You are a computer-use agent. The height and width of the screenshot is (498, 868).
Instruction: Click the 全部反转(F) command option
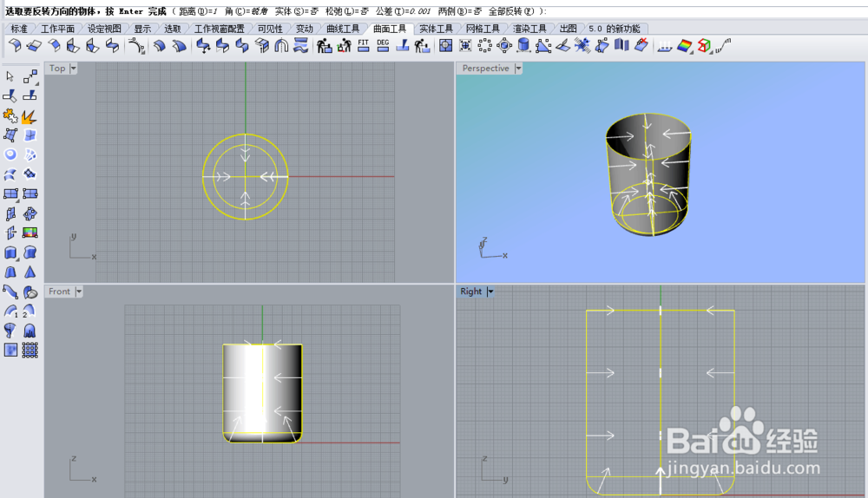click(511, 11)
